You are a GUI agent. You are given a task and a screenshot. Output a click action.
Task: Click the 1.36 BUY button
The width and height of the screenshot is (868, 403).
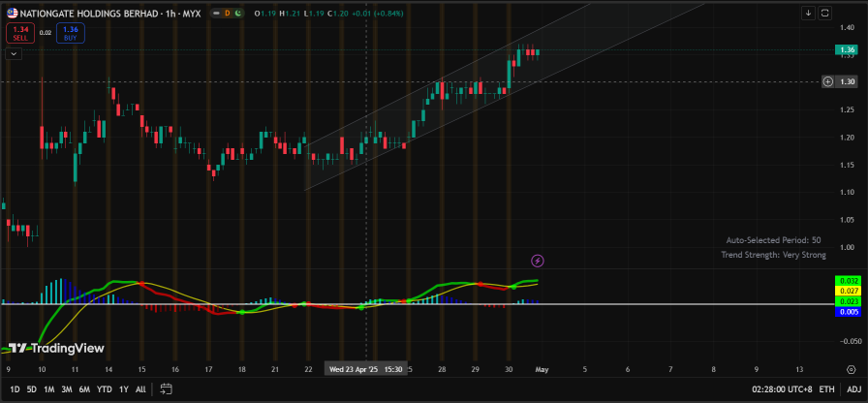(71, 33)
